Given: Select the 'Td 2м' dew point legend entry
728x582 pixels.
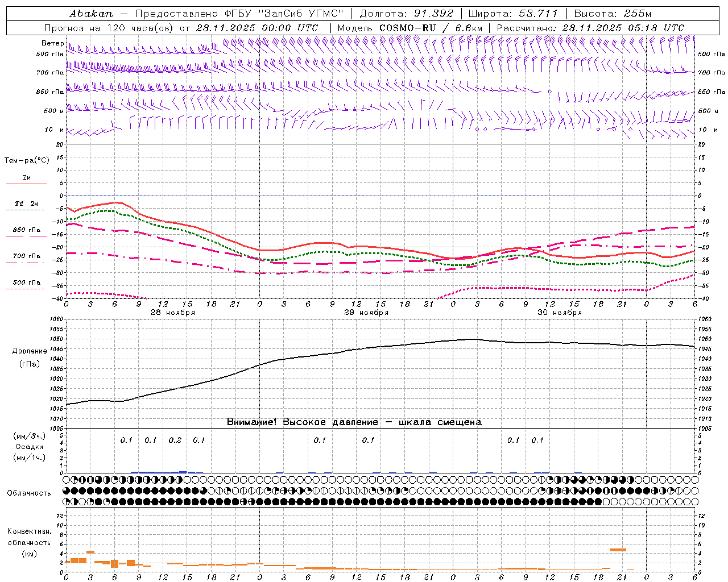Looking at the screenshot, I should tap(27, 203).
